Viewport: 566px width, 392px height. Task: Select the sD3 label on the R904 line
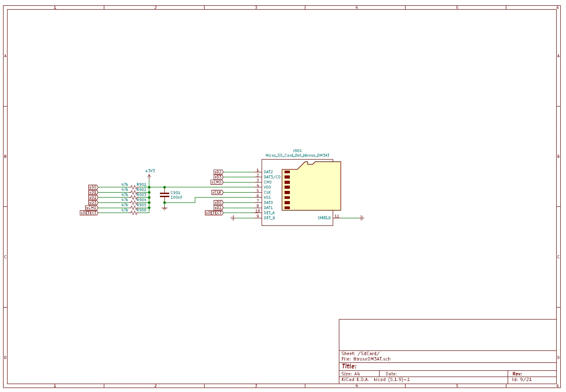93,202
